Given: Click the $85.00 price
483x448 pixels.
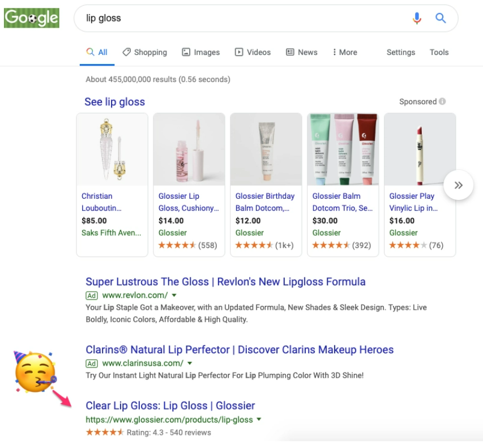Looking at the screenshot, I should (94, 221).
